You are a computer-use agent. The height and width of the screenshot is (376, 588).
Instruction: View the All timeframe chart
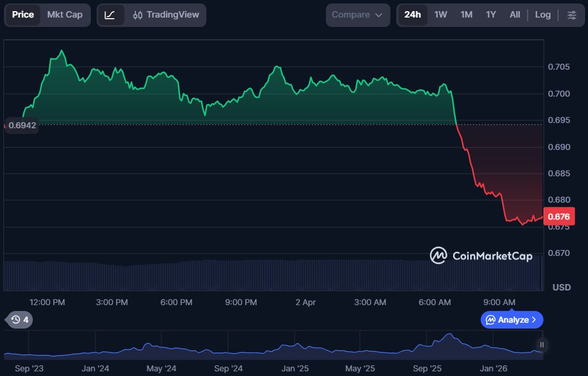coord(514,15)
